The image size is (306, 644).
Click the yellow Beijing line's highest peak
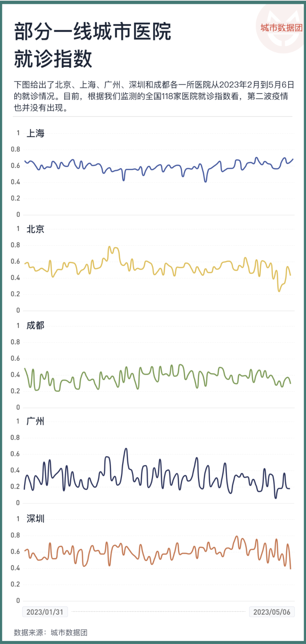coord(109,247)
